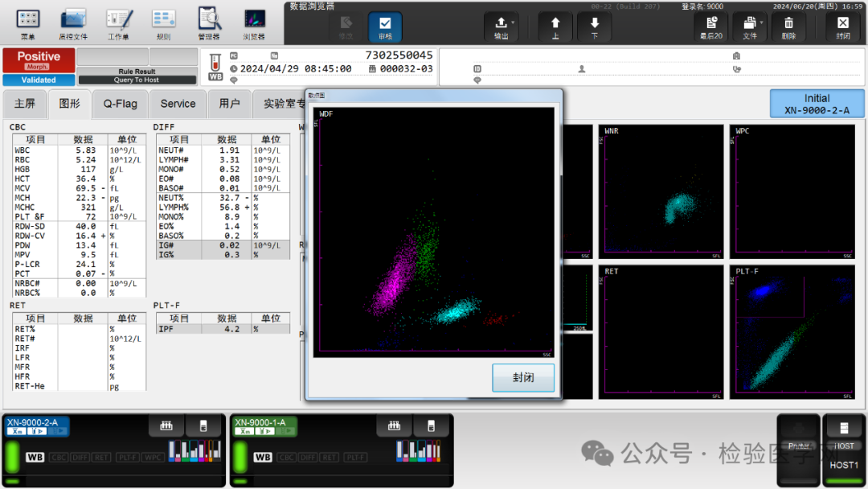Click the doctor stethoscope icon
This screenshot has width=868, height=489.
tap(736, 68)
